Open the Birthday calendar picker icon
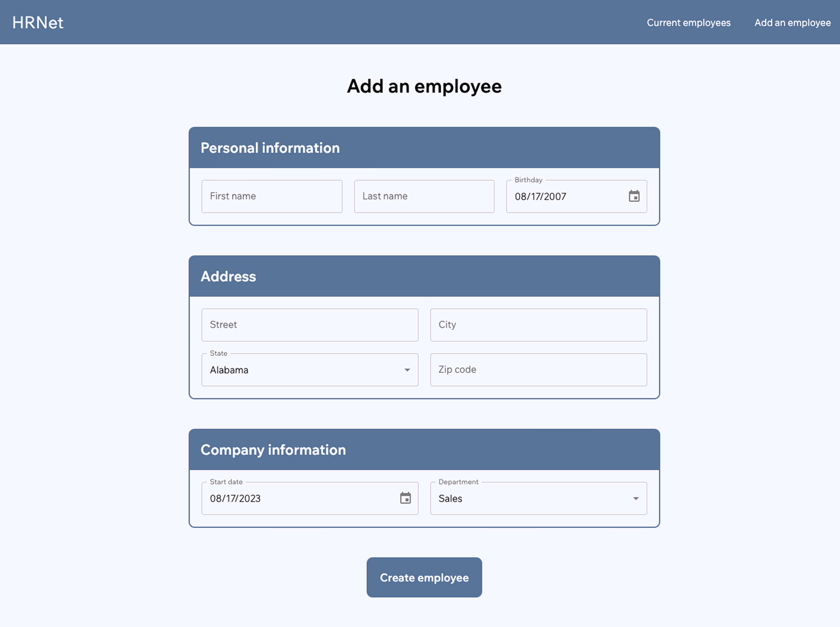The height and width of the screenshot is (627, 840). tap(634, 196)
